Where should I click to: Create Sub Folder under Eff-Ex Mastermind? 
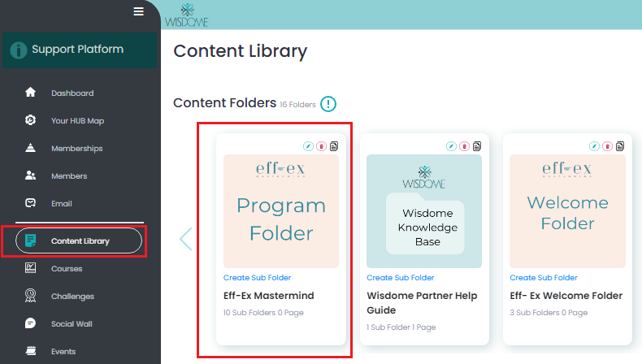pos(257,278)
